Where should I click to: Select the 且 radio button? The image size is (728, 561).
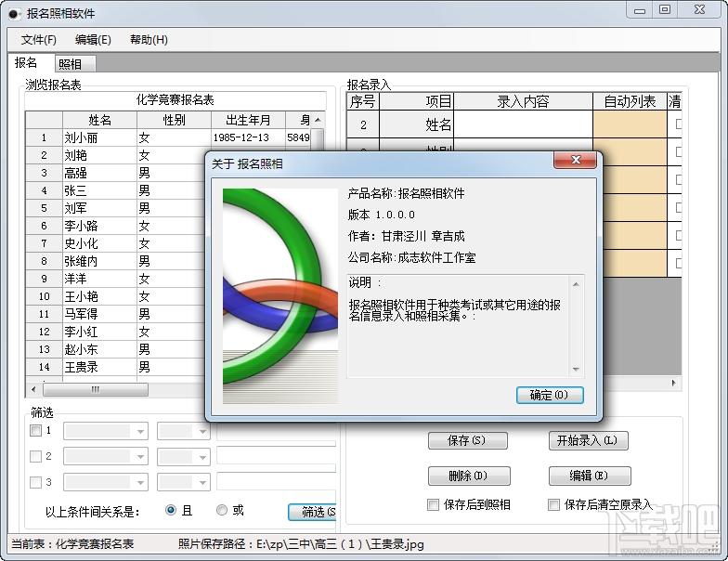tap(171, 510)
